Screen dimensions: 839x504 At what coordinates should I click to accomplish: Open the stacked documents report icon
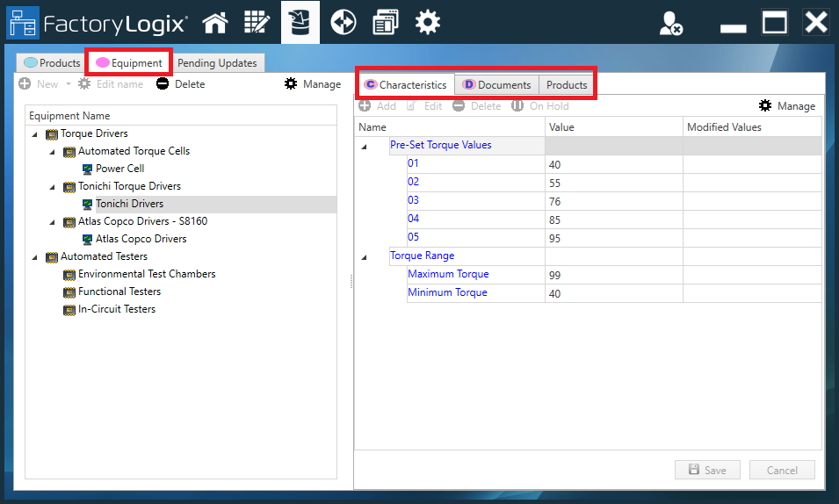386,23
